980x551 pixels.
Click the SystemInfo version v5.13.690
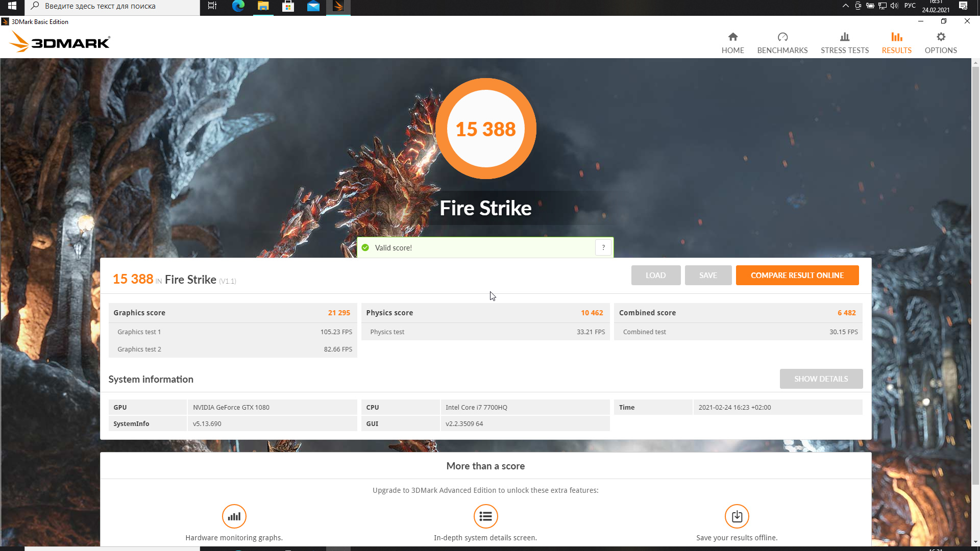[x=207, y=423]
